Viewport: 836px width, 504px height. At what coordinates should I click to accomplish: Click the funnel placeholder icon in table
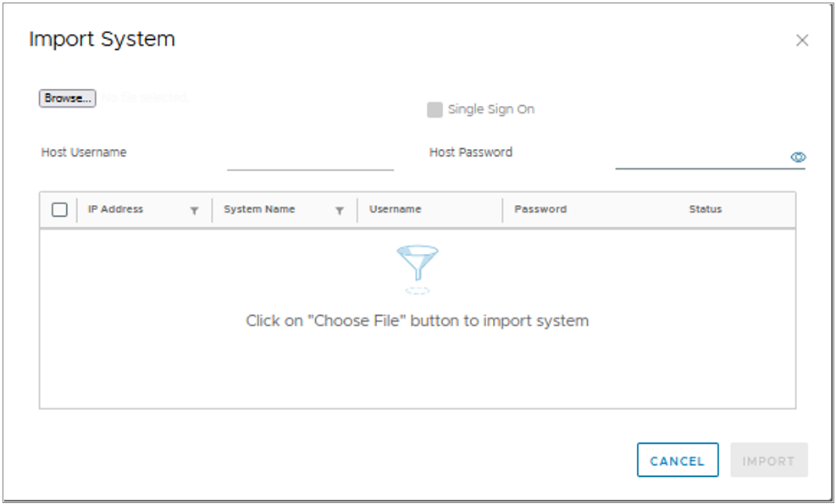pyautogui.click(x=418, y=269)
